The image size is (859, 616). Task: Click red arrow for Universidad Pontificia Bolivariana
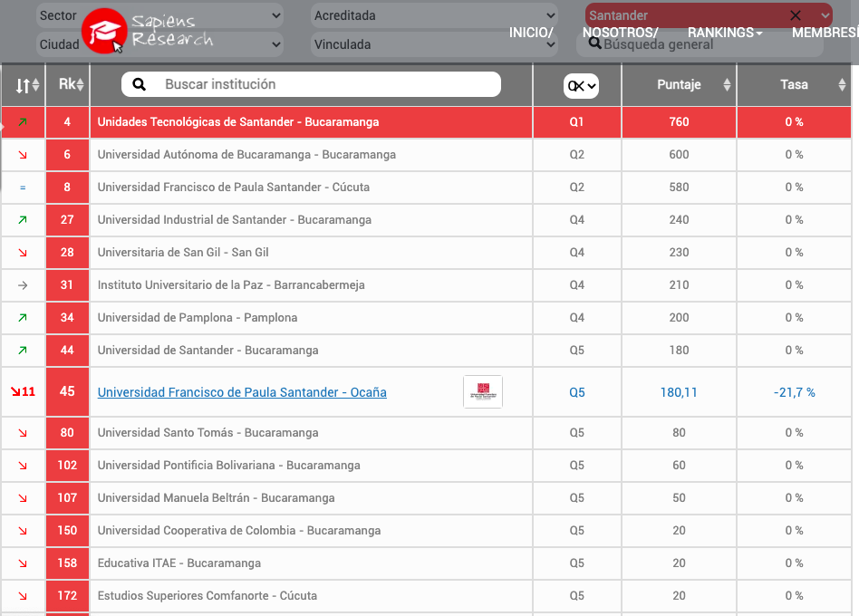pos(23,466)
